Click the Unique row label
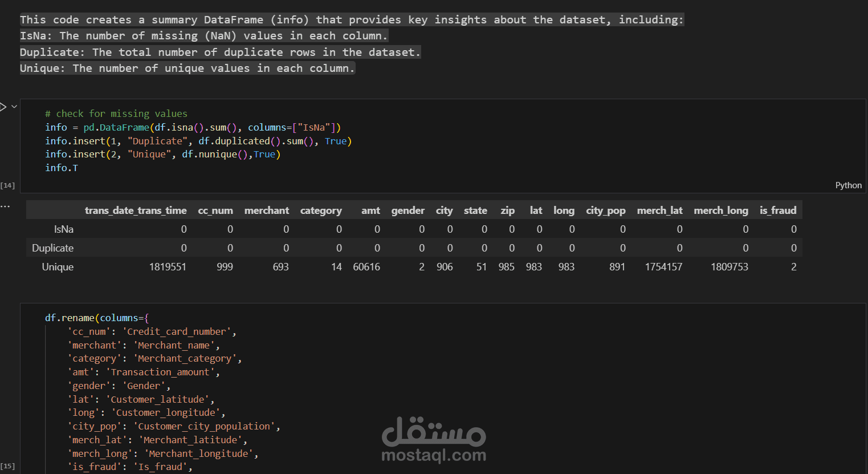 pyautogui.click(x=58, y=267)
